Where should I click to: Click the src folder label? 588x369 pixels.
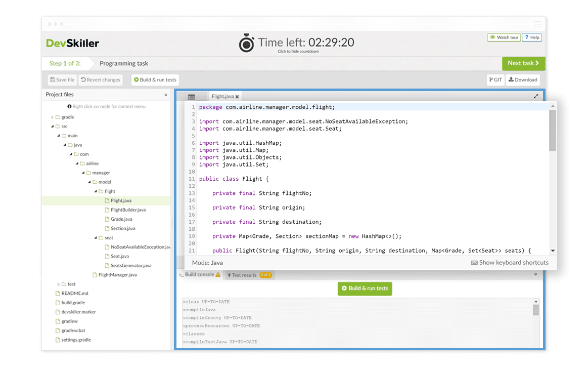65,127
